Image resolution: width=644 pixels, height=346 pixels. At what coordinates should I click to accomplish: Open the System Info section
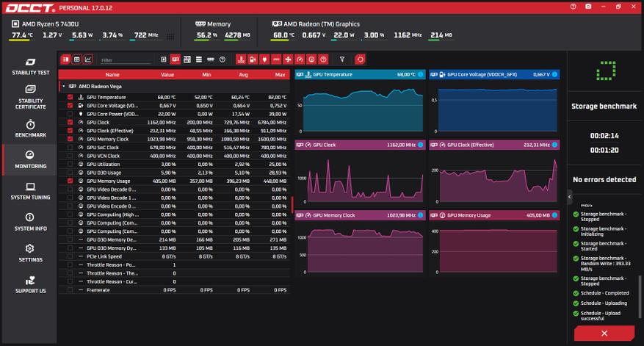30,223
